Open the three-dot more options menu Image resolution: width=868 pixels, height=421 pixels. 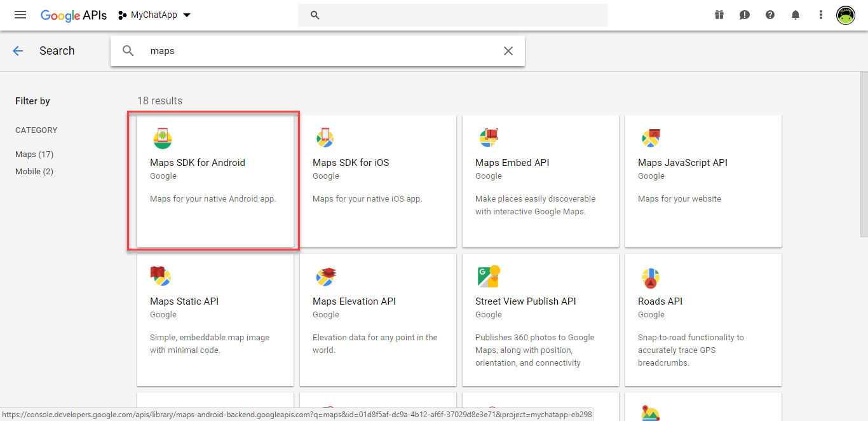821,15
